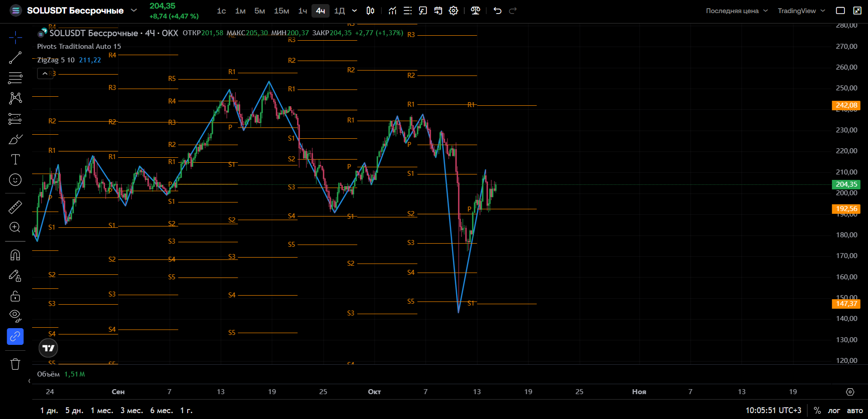Collapse the indicator legend chevron
Screen dimensions: 868x419
(45, 73)
